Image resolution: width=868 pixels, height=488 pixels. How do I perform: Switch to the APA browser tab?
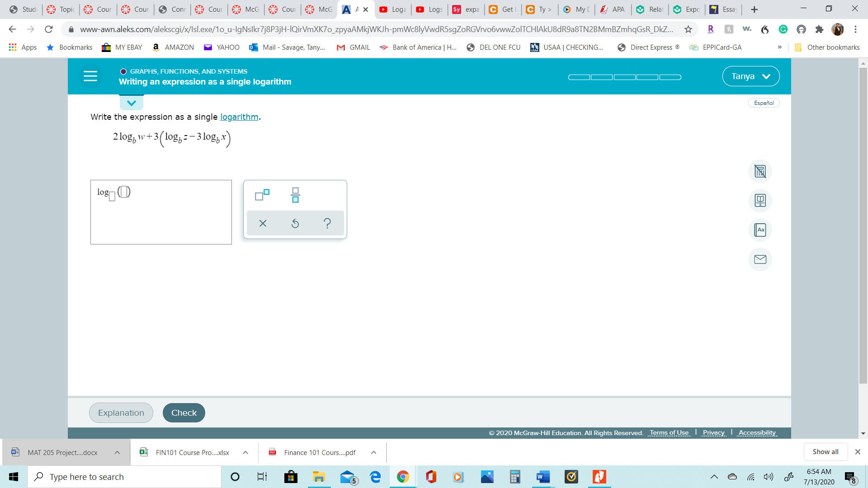pyautogui.click(x=613, y=9)
